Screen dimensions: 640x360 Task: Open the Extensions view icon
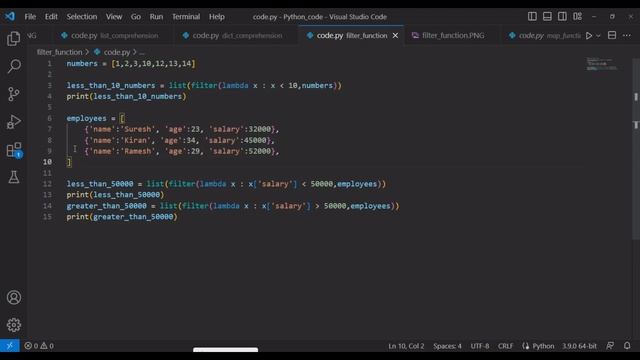coord(13,150)
